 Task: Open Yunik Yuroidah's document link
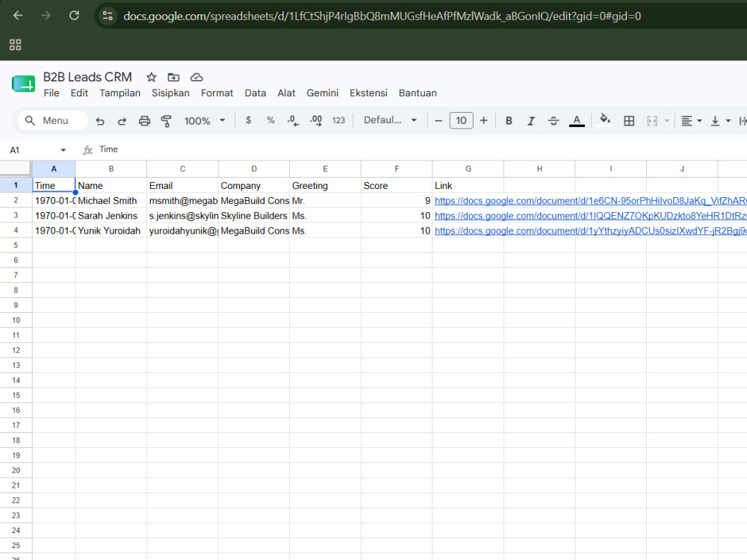pyautogui.click(x=591, y=231)
